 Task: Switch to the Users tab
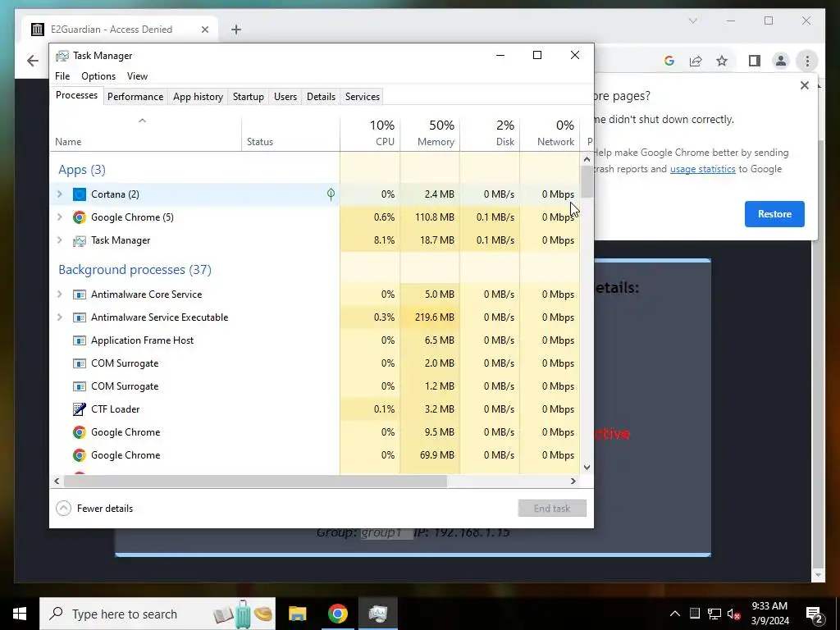285,97
